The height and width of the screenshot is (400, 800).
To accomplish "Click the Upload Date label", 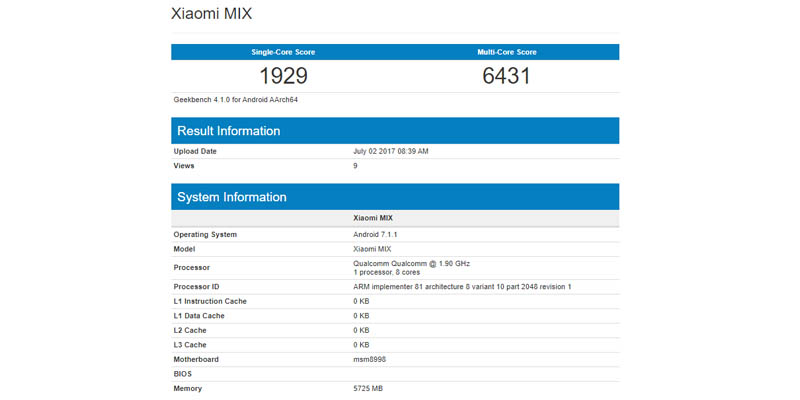I will 195,152.
